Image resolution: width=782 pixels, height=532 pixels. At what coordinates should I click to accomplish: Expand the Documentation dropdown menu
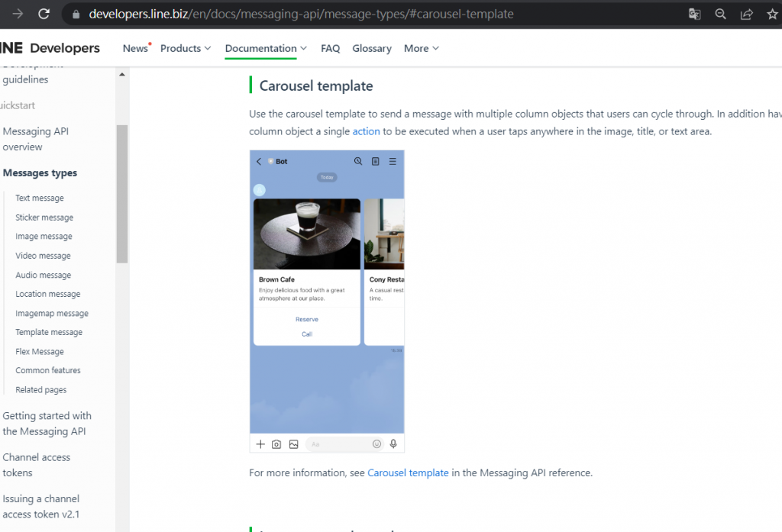click(266, 48)
